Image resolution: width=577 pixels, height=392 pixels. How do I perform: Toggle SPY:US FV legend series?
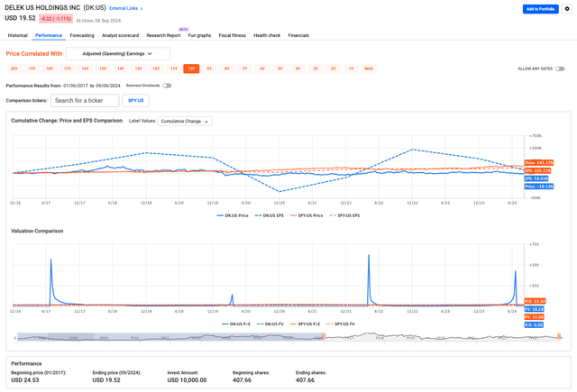tap(342, 323)
